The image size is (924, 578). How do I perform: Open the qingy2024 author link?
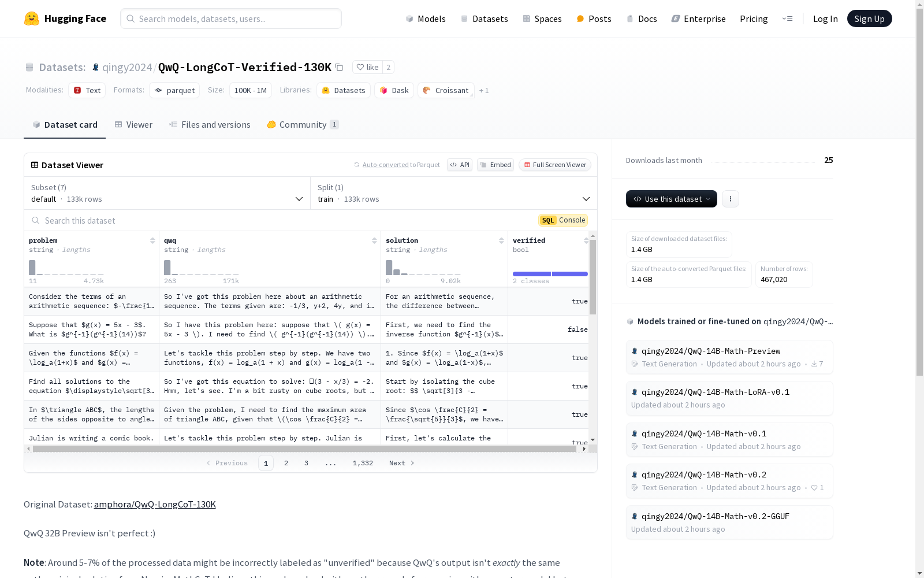point(127,67)
